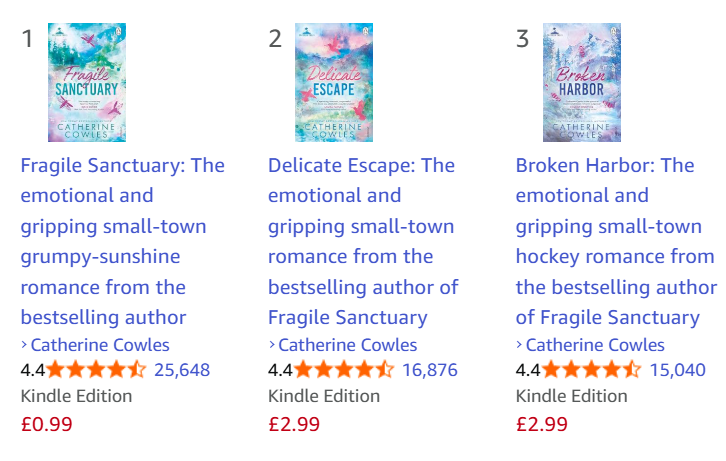Open the Fragile Sanctuary book cover
The width and height of the screenshot is (726, 461).
point(87,83)
